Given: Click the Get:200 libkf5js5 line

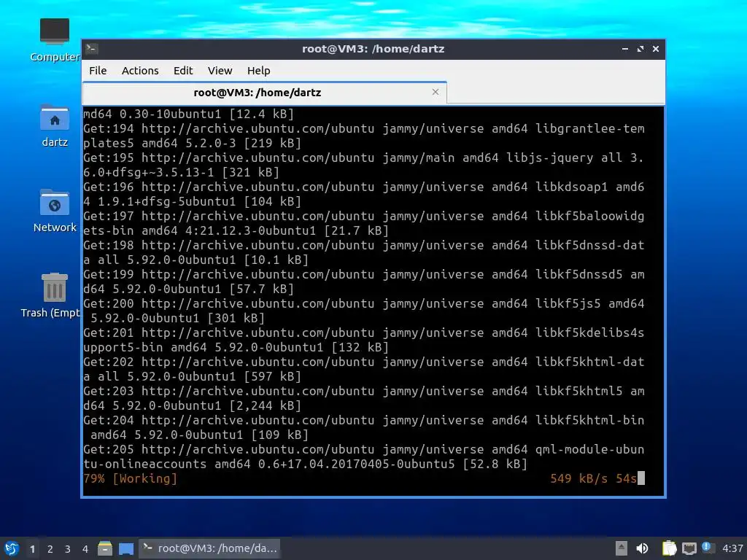Looking at the screenshot, I should (364, 311).
